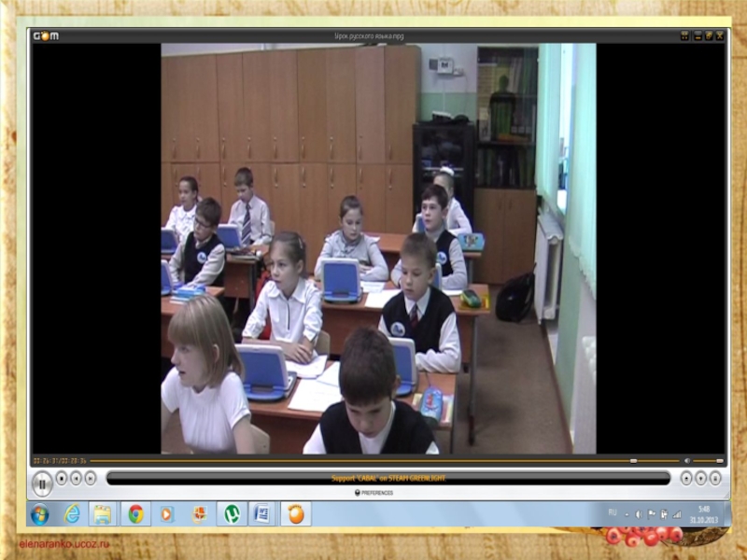Minimize the GOM Player window
The height and width of the screenshot is (560, 747).
698,35
